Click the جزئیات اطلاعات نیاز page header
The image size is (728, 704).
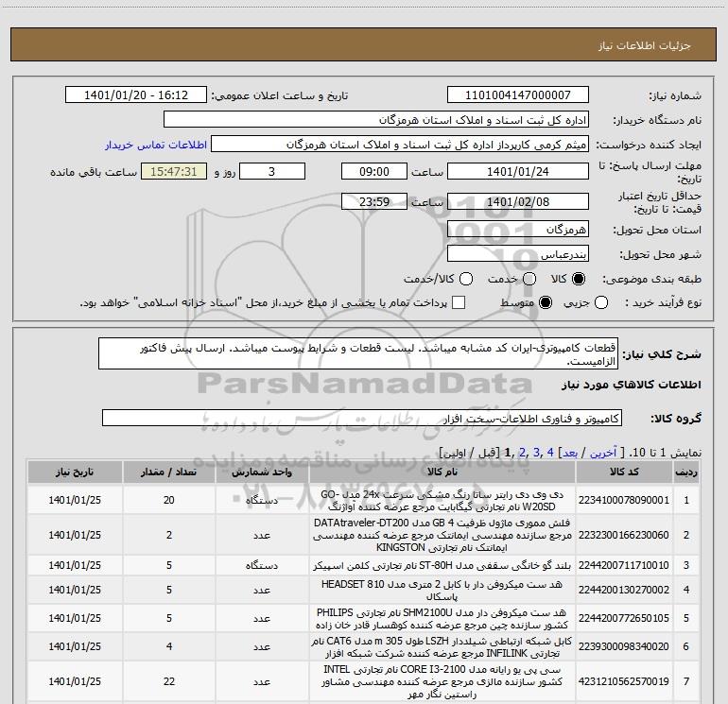click(x=645, y=45)
